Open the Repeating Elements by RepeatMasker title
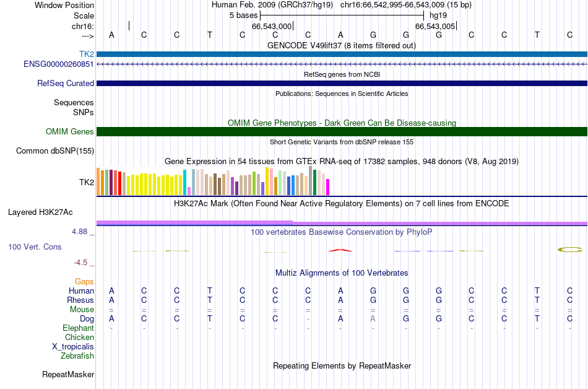 [x=342, y=365]
